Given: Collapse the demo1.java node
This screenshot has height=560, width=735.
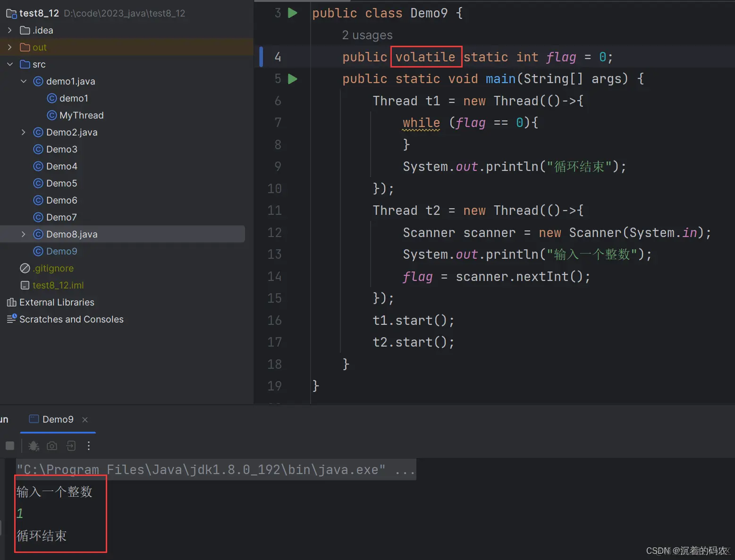Looking at the screenshot, I should click(x=23, y=81).
